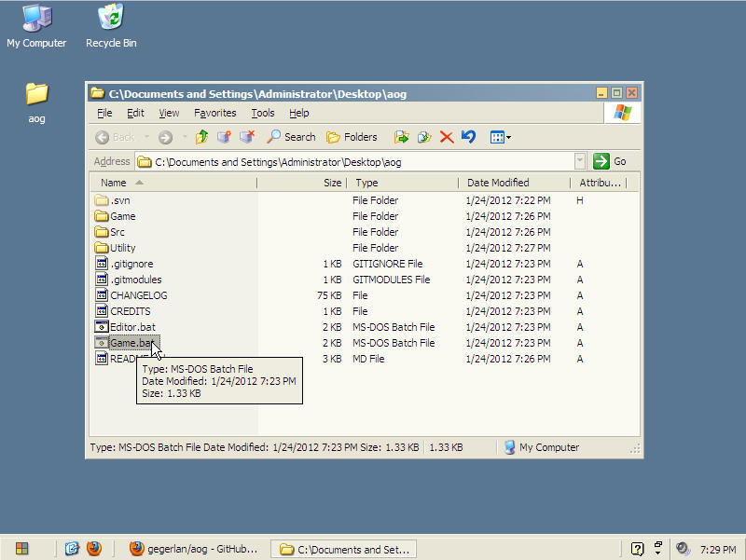Open the Edit menu
The height and width of the screenshot is (560, 746).
(135, 113)
